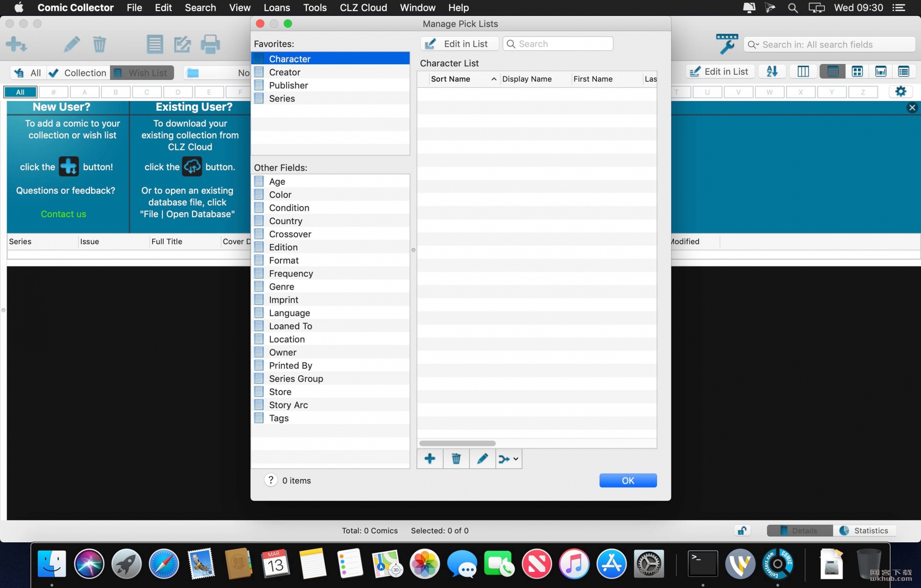Sort by Sort Name column header
The width and height of the screenshot is (921, 588).
(x=464, y=79)
